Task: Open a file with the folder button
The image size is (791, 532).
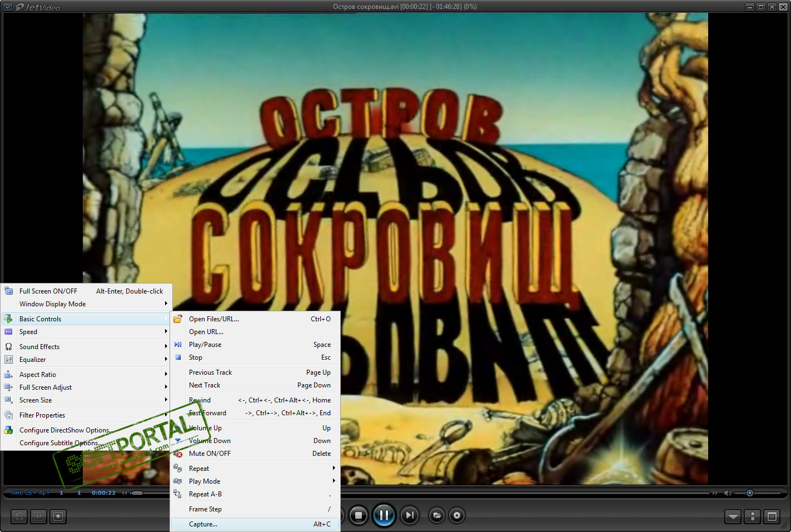Action: pos(437,515)
